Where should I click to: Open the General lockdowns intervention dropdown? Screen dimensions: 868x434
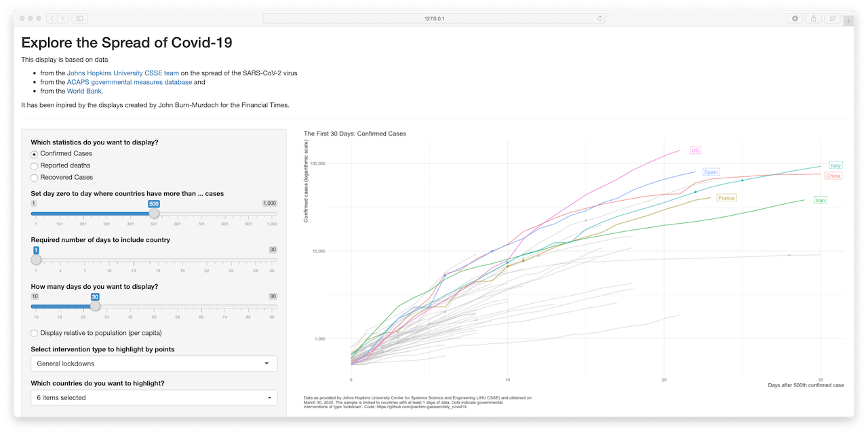point(154,363)
